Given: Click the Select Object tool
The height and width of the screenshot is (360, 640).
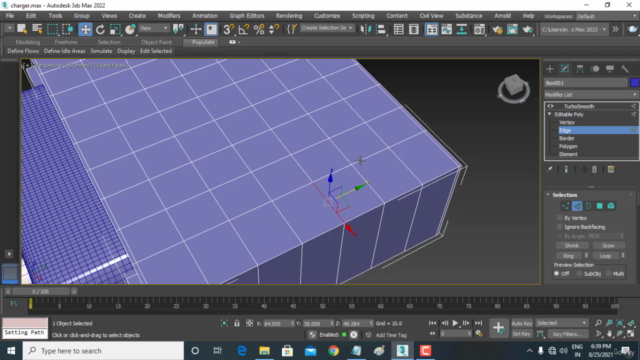Looking at the screenshot, I should coord(22,29).
